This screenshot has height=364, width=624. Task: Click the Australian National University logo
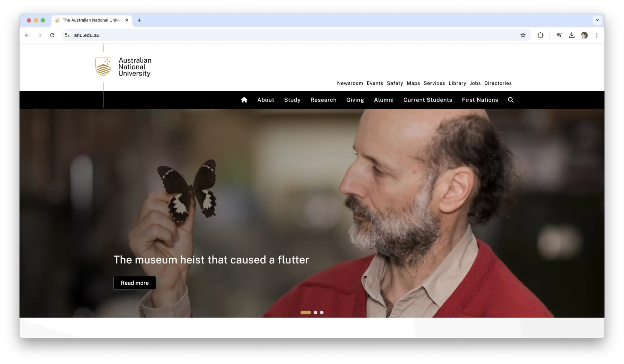click(x=123, y=67)
